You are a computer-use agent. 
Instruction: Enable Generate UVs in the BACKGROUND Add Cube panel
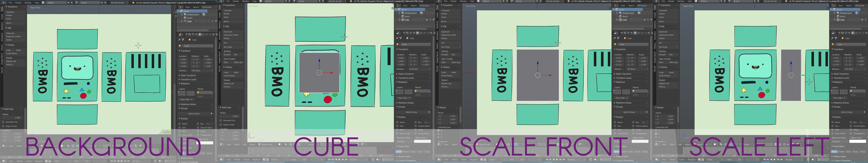[3, 122]
